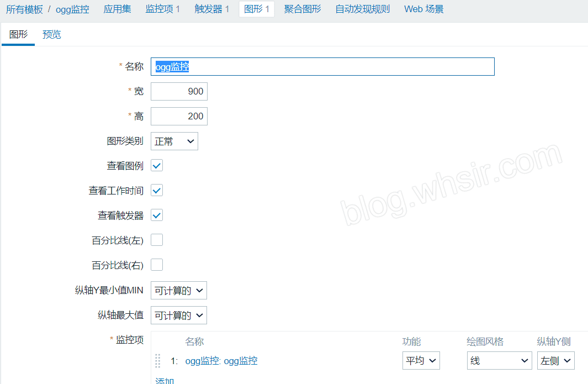Switch to the 预览 tab
Viewport: 588px width, 384px height.
(51, 34)
